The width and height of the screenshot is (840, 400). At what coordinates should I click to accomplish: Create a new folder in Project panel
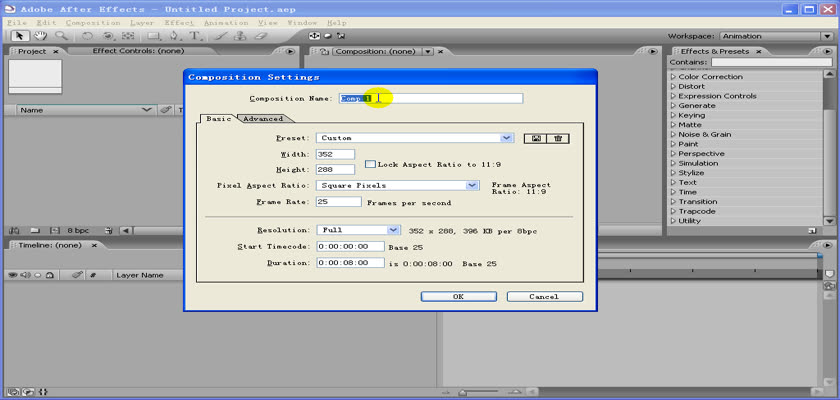point(35,230)
